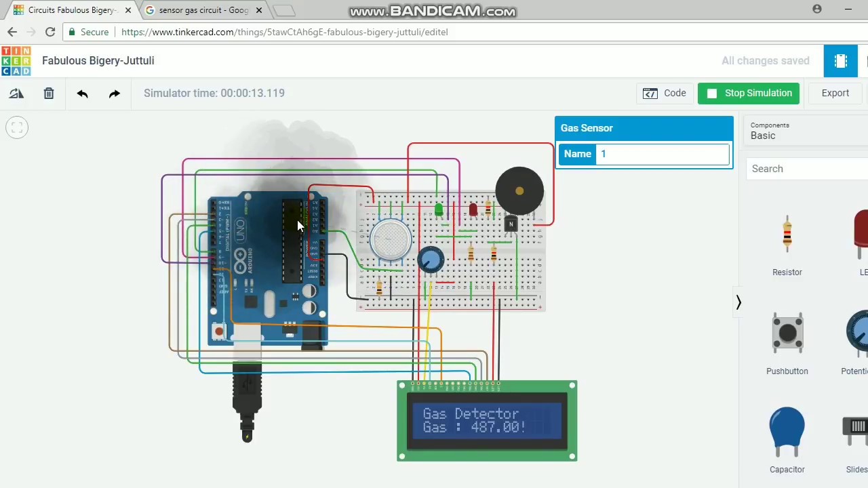Click the components Search field
Image resolution: width=868 pixels, height=488 pixels.
click(x=807, y=169)
